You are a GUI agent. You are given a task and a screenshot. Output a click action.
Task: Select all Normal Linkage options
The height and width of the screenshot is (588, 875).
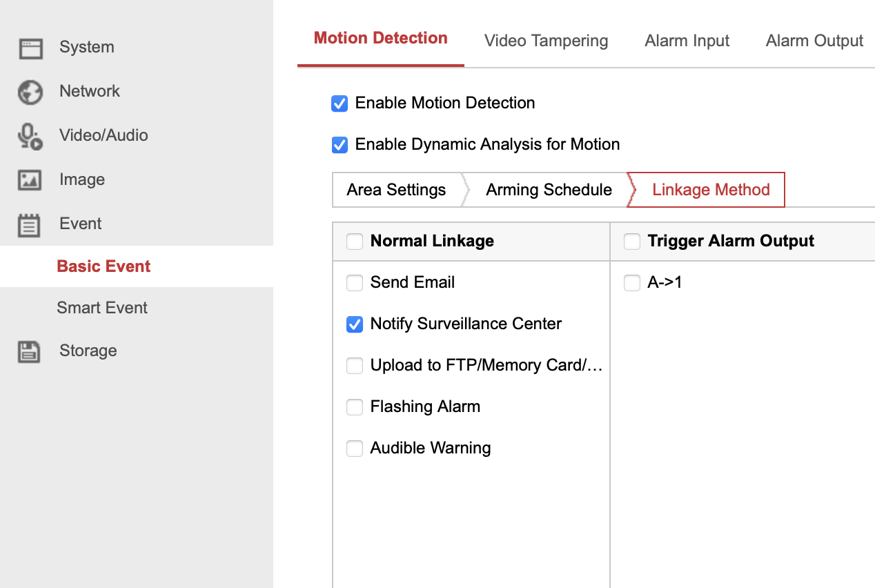coord(354,241)
